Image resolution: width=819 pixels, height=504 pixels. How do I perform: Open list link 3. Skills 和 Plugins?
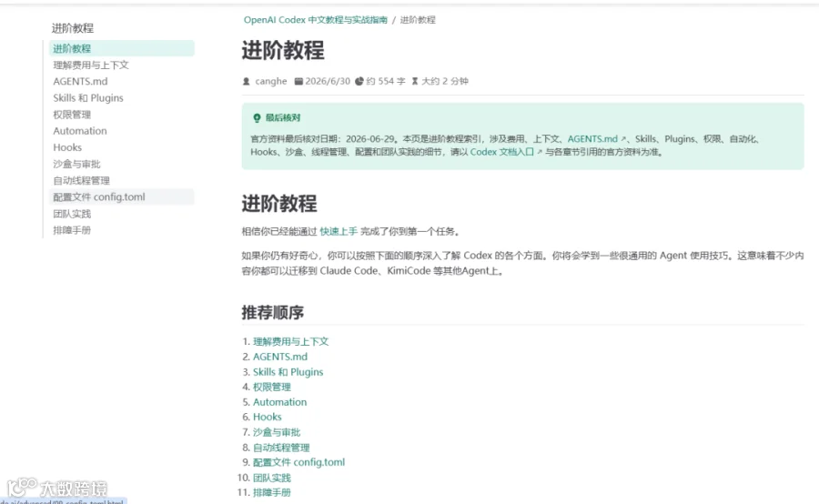[288, 372]
